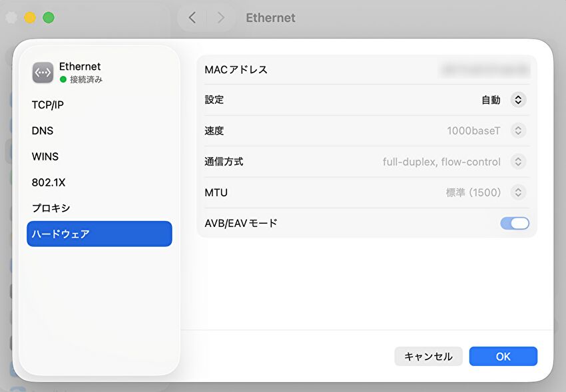
Task: Open the WINS settings section
Action: 45,157
